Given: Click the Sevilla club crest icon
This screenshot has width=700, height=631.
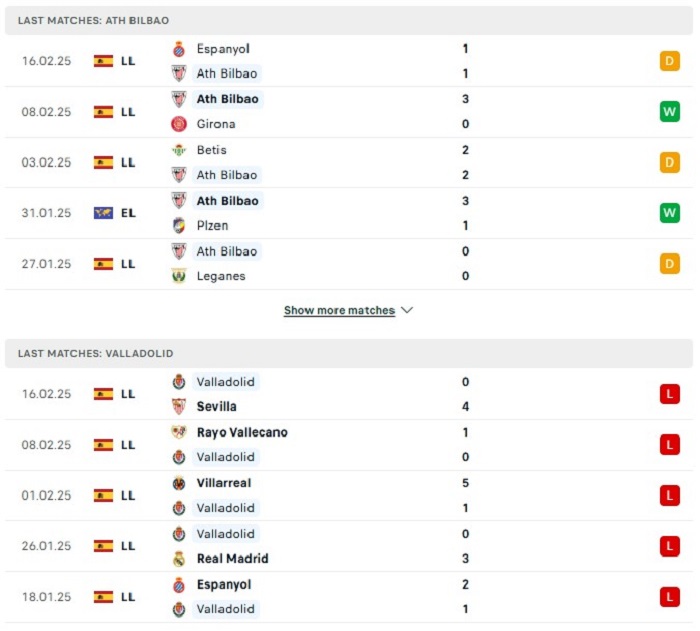Looking at the screenshot, I should click(x=179, y=406).
